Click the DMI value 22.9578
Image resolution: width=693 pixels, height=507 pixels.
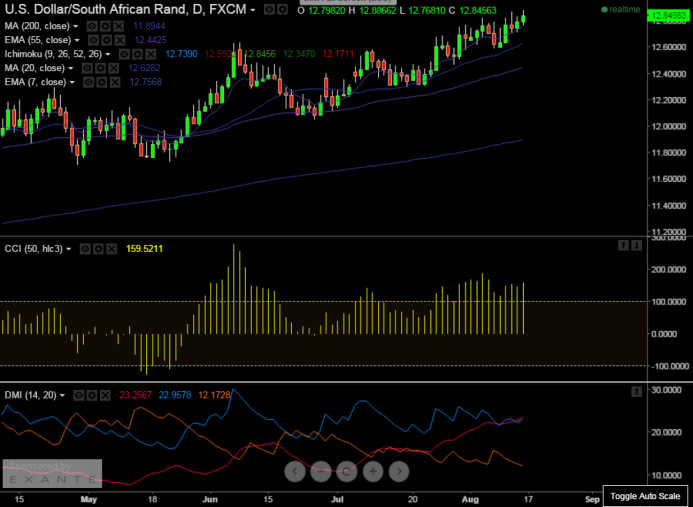[x=175, y=395]
